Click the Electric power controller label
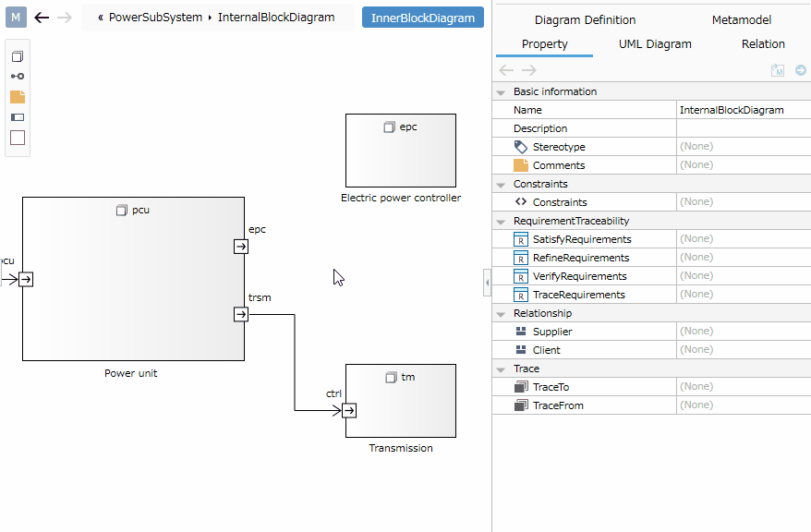811x532 pixels. tap(401, 198)
